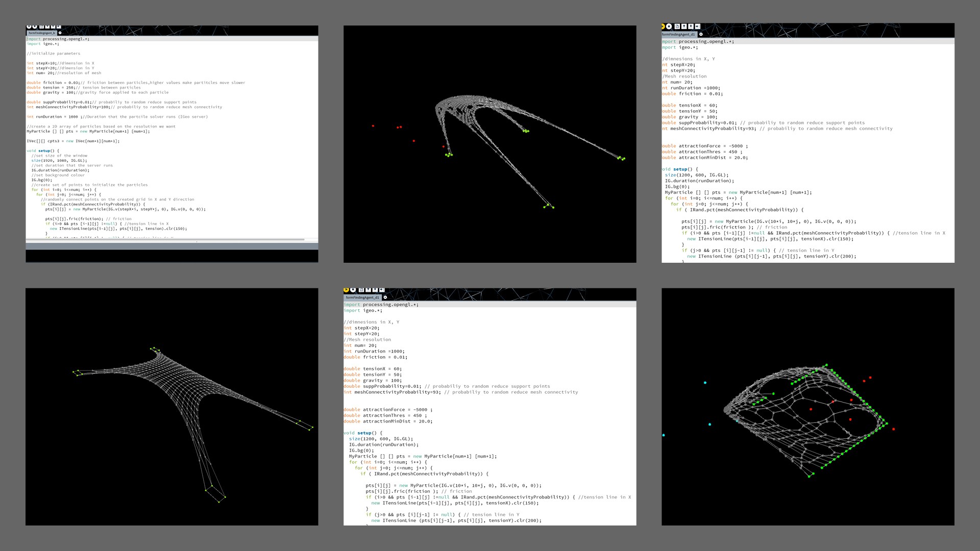The image size is (980, 551).
Task: Click 'double attractionForce = -5000' in lower-middle editor
Action: [x=388, y=410]
